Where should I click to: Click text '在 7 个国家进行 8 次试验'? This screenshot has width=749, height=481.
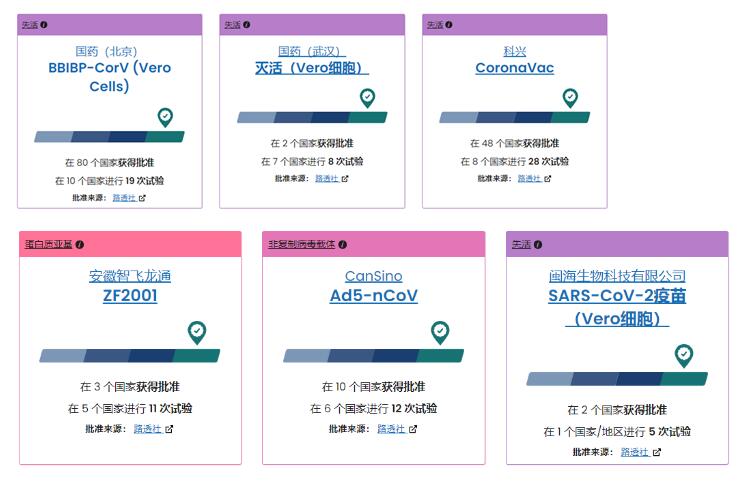(312, 161)
